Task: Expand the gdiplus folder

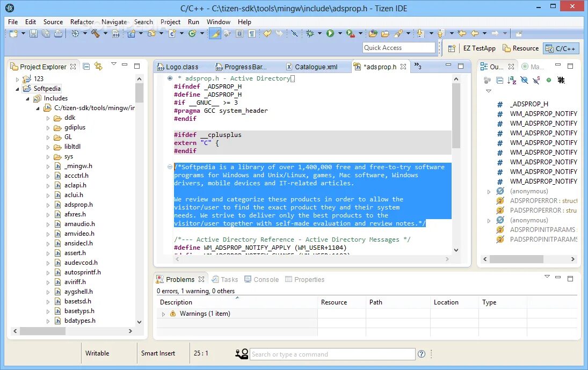Action: pos(48,128)
